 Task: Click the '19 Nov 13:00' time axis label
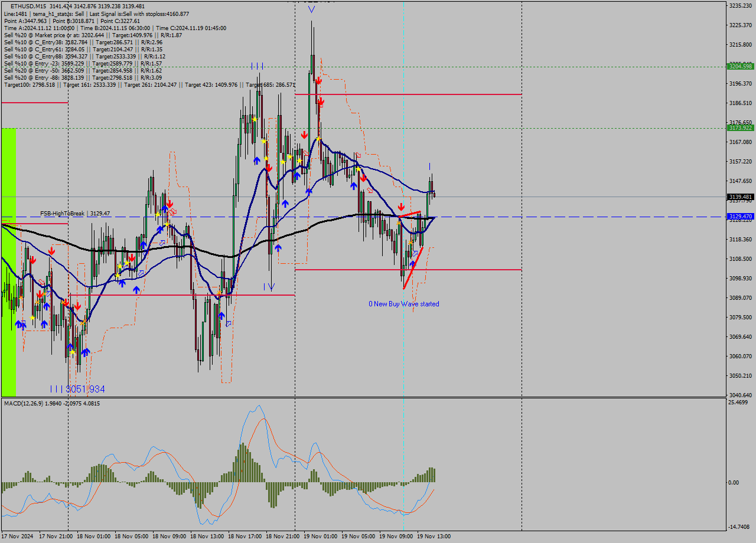point(434,537)
